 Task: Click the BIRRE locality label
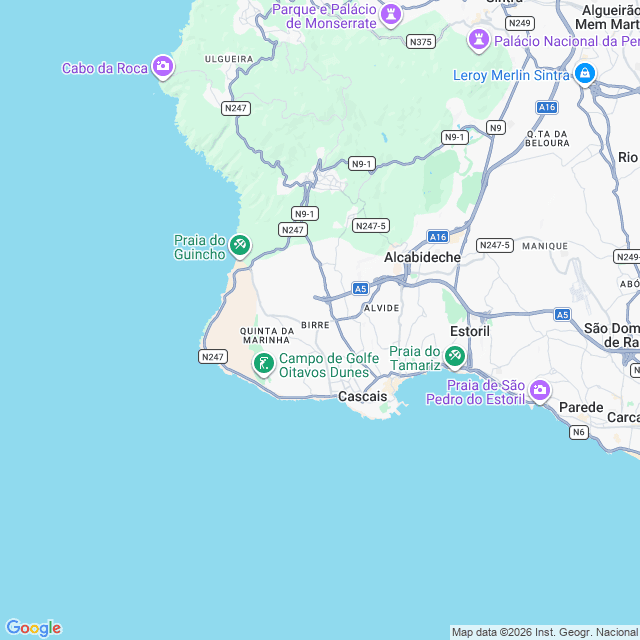(315, 325)
